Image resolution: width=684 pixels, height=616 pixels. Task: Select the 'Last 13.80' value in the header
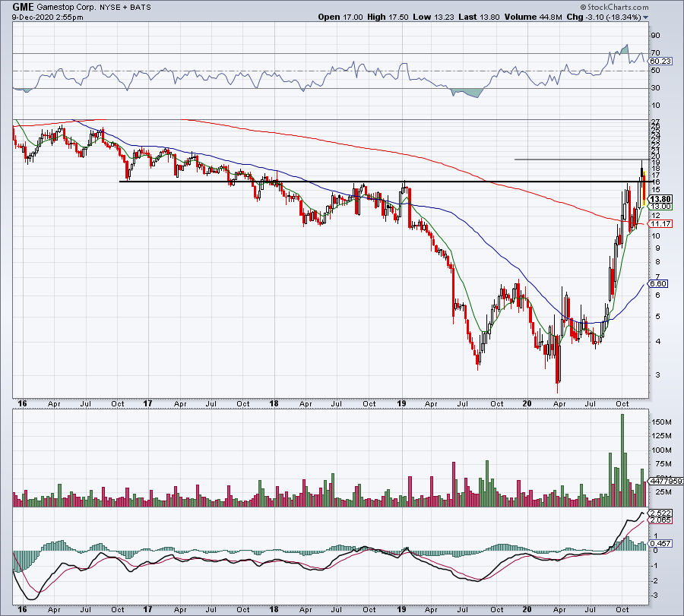pyautogui.click(x=480, y=17)
